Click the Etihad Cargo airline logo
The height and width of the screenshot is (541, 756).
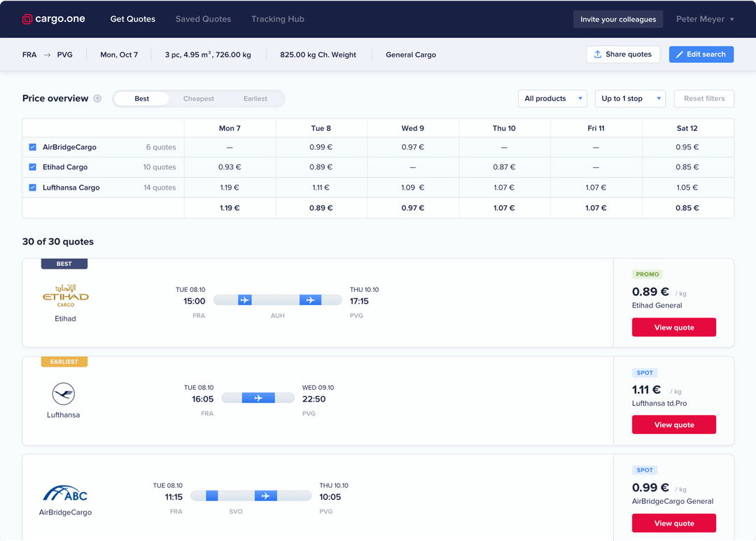[x=64, y=294]
